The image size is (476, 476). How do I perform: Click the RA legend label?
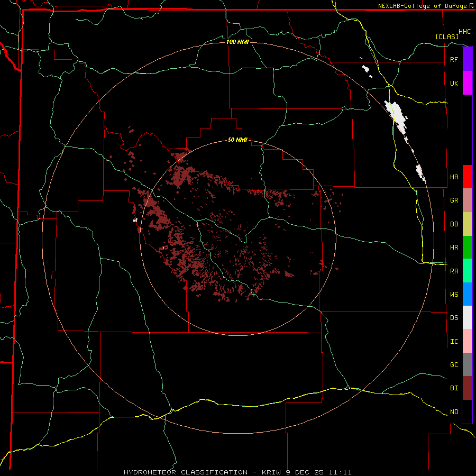[x=454, y=271]
